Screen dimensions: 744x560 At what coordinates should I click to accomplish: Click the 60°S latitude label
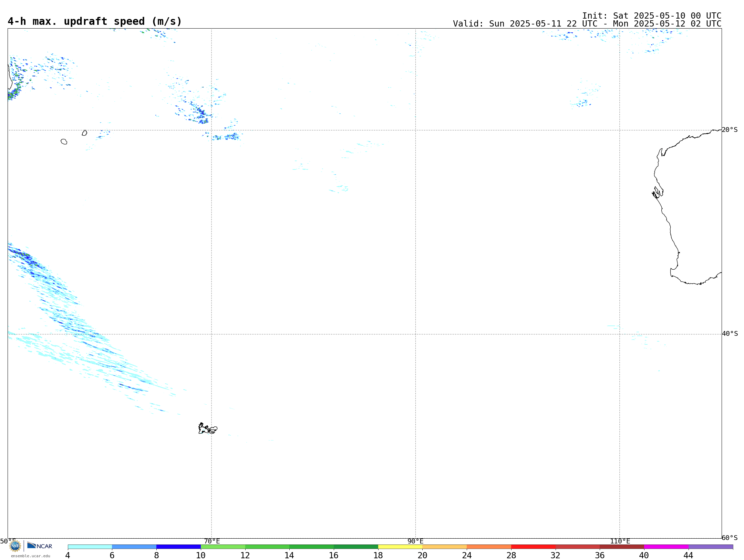pos(730,538)
